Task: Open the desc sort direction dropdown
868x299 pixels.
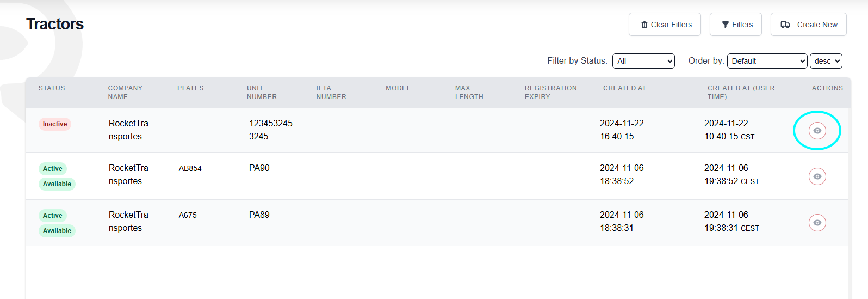Action: coord(826,61)
